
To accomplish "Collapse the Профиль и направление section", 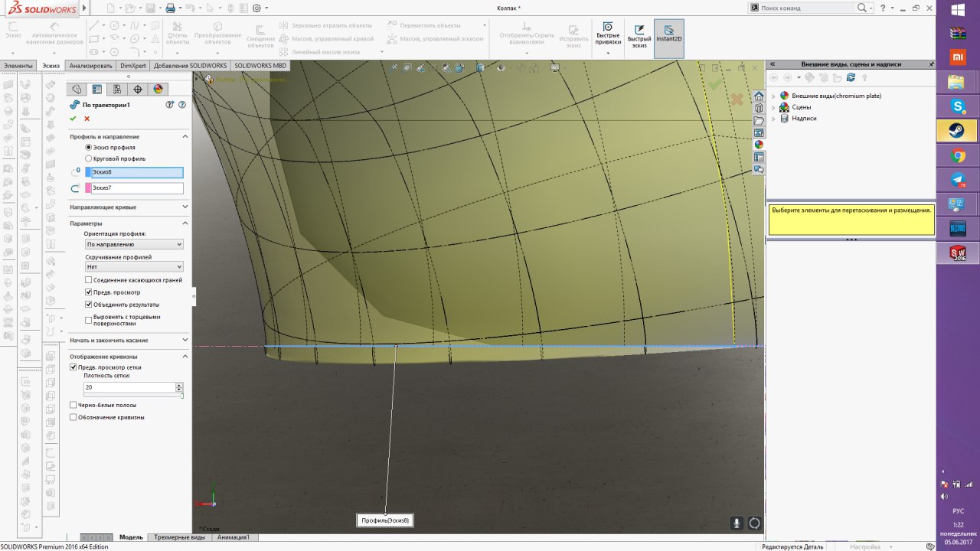I will coord(185,136).
